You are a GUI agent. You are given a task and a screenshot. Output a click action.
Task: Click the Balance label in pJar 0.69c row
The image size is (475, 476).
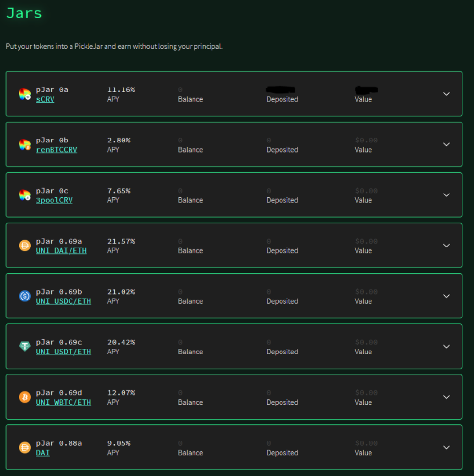191,352
